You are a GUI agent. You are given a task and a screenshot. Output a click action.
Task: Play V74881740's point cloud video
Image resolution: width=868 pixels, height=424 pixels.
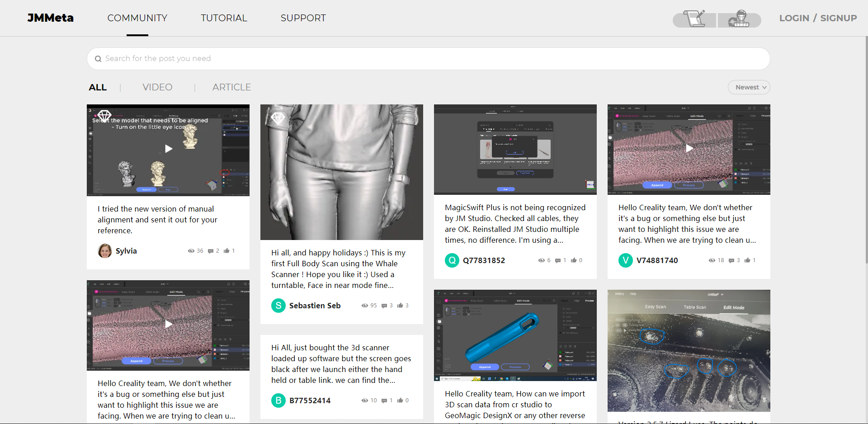tap(689, 148)
